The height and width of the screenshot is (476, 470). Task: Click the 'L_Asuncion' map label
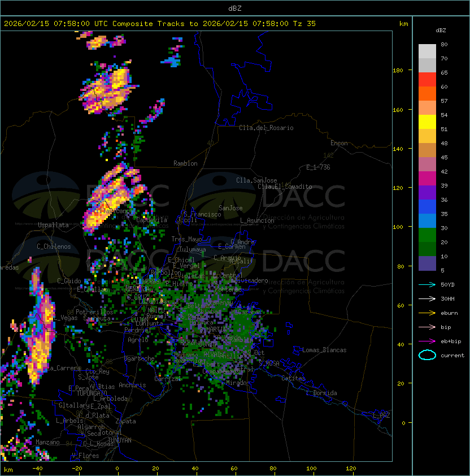tap(257, 220)
